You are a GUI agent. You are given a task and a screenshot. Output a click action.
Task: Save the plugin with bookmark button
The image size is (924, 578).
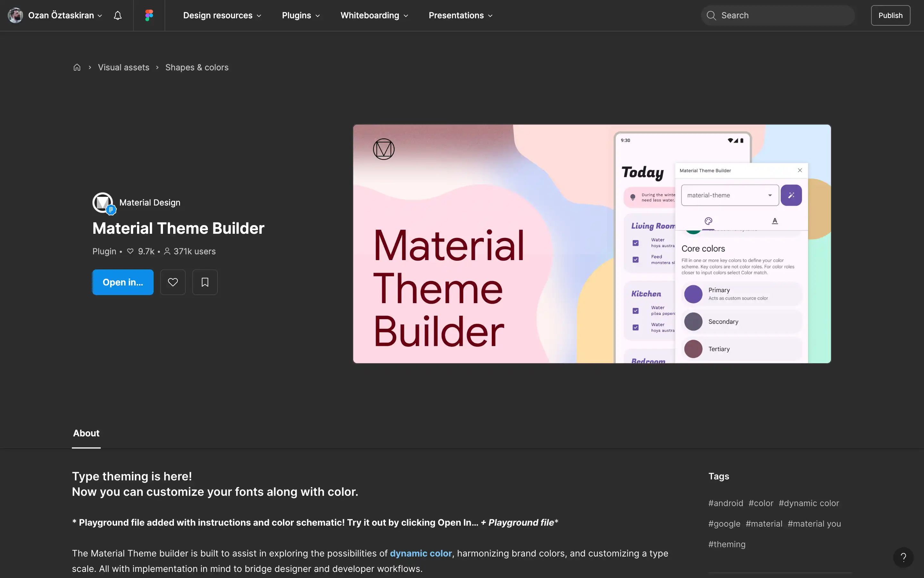pos(205,282)
